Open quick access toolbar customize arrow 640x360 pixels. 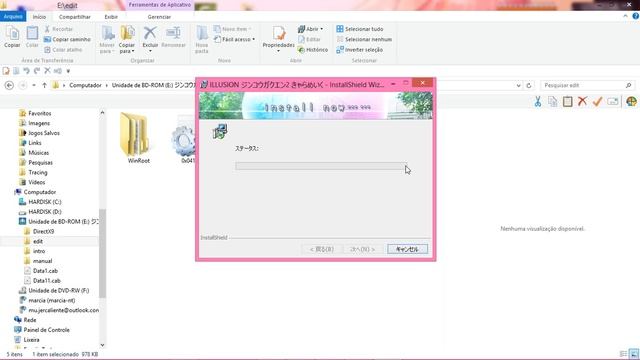tap(68, 71)
